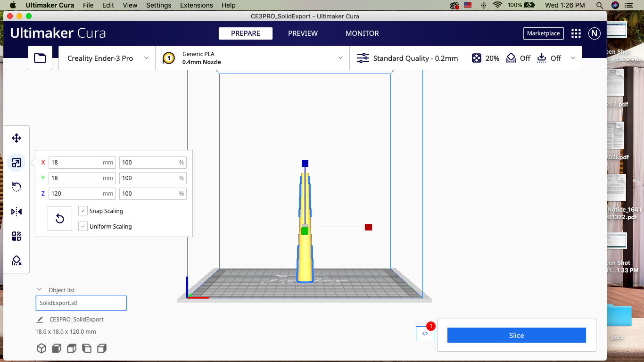The image size is (644, 362).
Task: Activate the Support Blocker tool
Action: [x=17, y=260]
